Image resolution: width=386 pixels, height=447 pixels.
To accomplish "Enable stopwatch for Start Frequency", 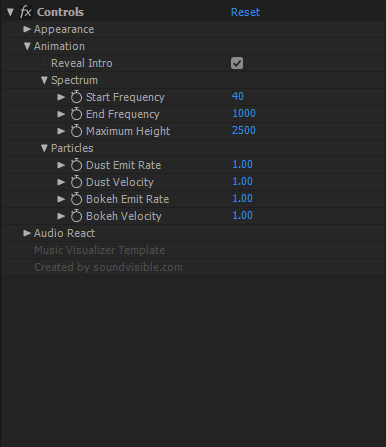I will [76, 97].
